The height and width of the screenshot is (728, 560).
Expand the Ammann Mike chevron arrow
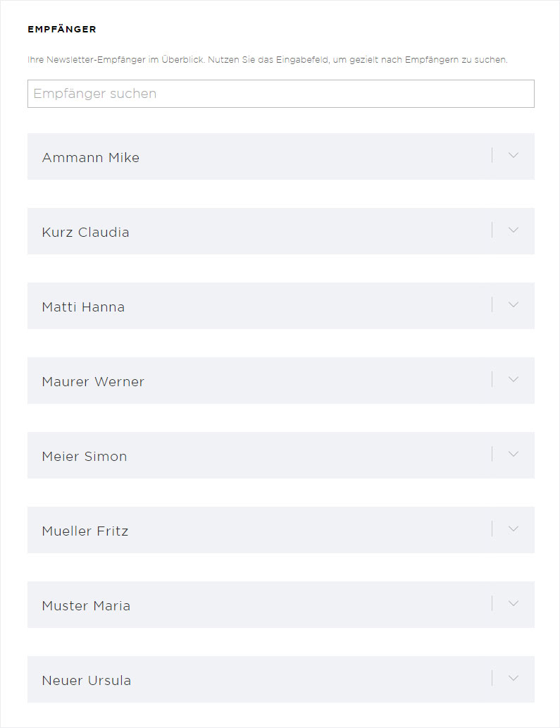513,155
